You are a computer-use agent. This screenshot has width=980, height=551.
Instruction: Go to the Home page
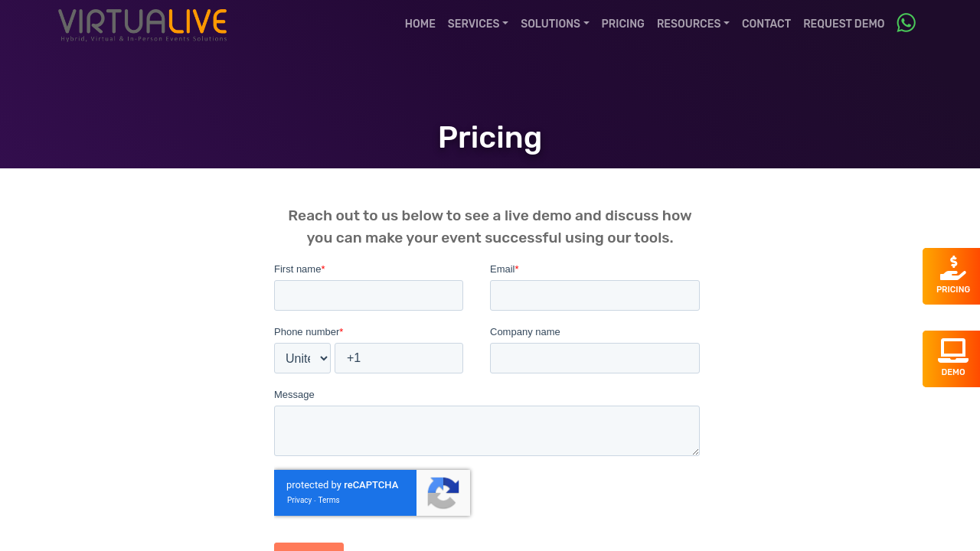(420, 24)
